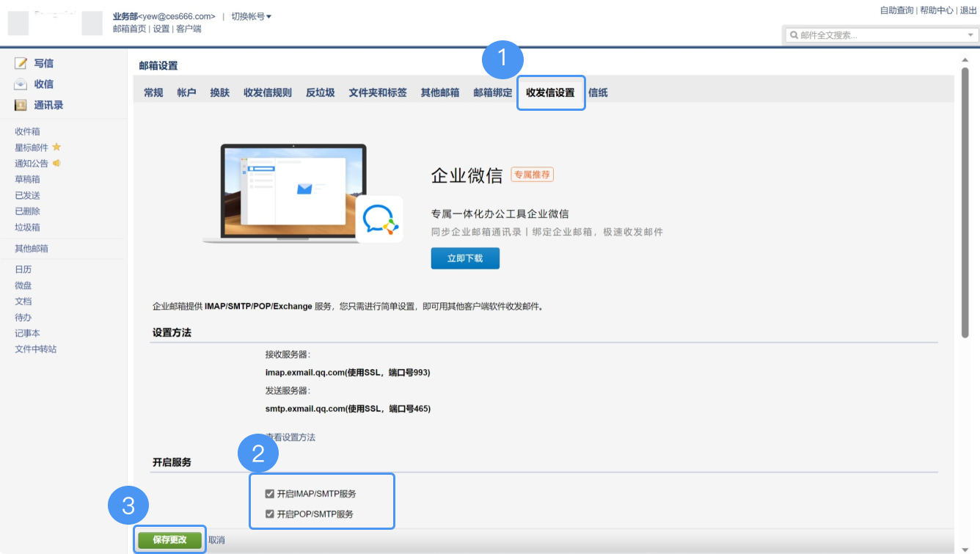Open the 垃圾箱 folder
This screenshot has height=554, width=980.
pyautogui.click(x=27, y=227)
